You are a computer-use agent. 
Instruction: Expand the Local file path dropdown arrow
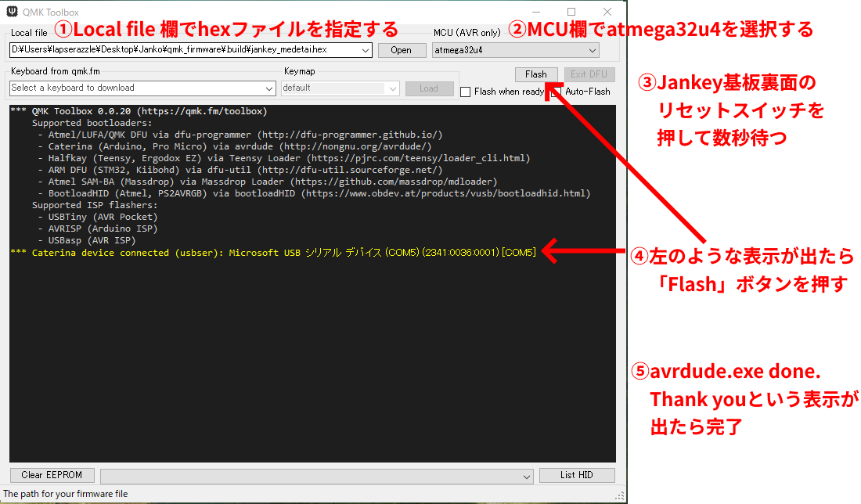[x=366, y=50]
